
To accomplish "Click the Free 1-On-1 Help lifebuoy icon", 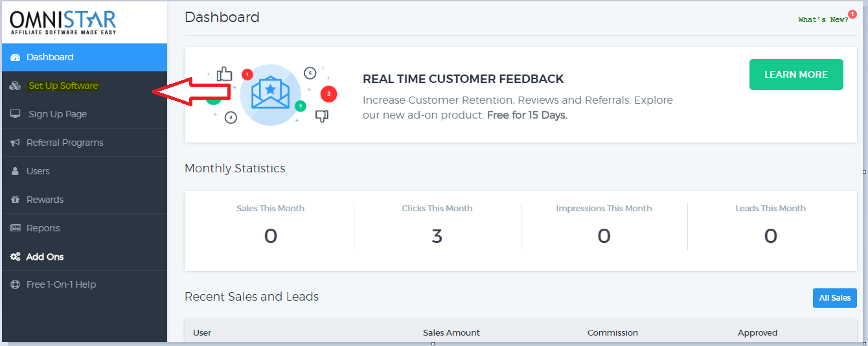I will [16, 284].
